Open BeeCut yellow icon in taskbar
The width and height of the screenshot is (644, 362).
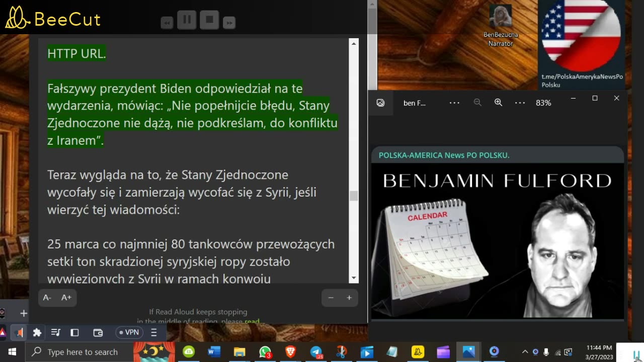point(418,352)
